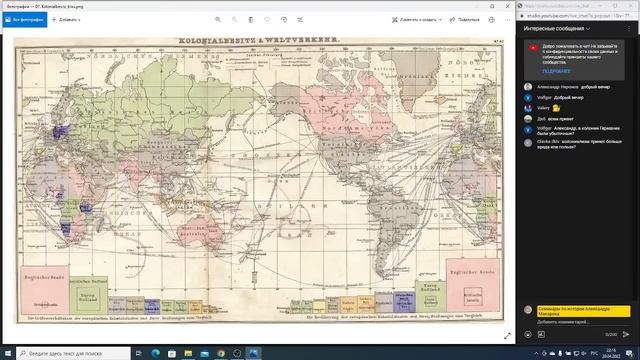Return to All Photos (Все фотографии)

[25, 20]
